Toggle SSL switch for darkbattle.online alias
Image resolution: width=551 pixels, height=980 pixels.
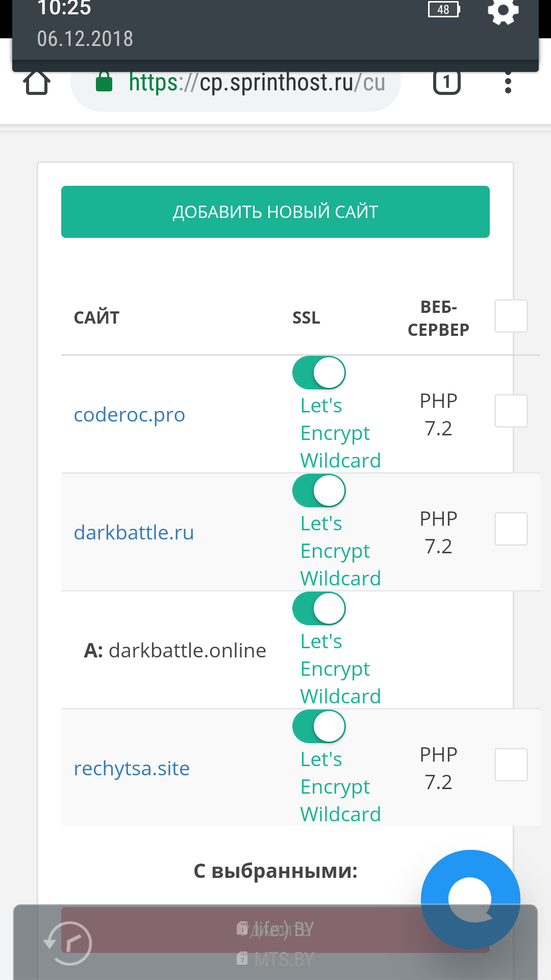coord(319,608)
